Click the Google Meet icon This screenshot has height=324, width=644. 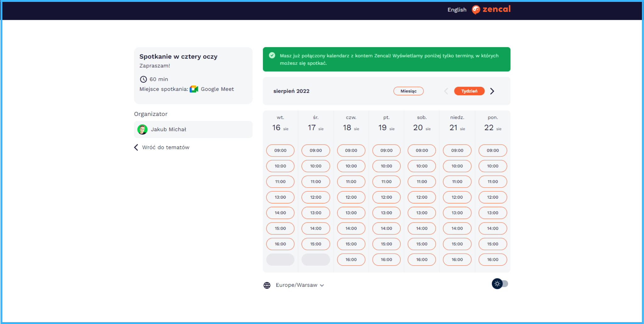(194, 89)
